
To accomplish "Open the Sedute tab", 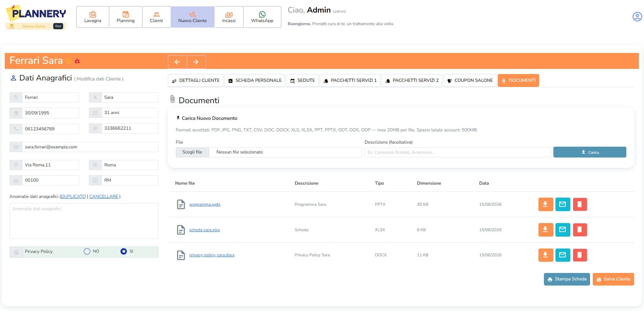I will click(x=303, y=80).
